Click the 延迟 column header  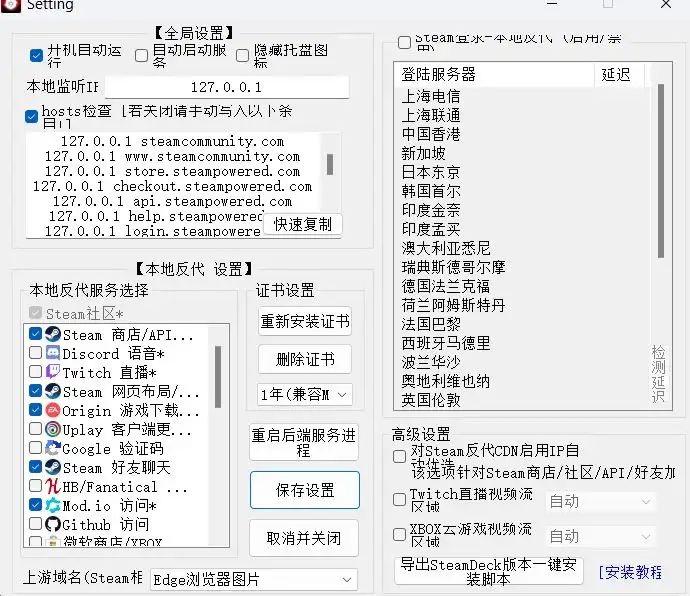coord(620,75)
